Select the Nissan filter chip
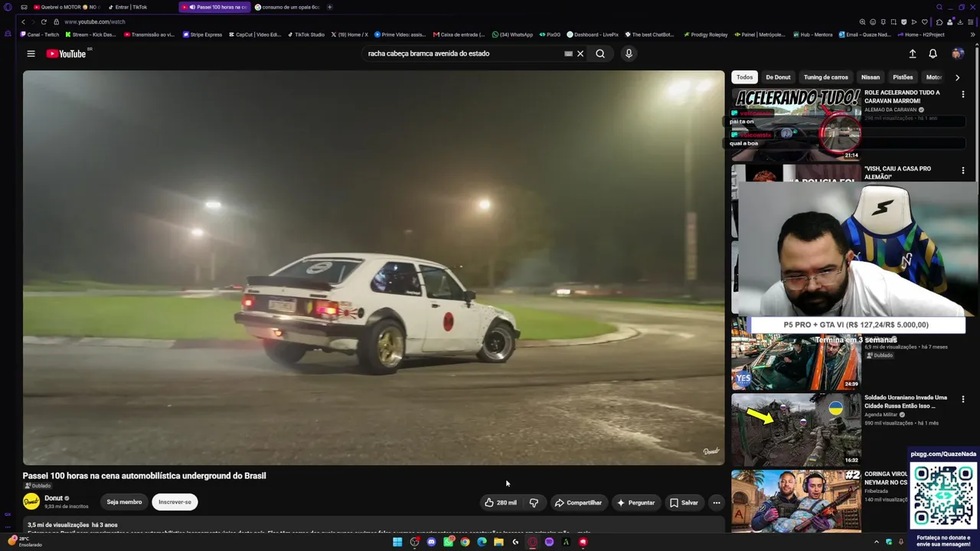This screenshot has width=980, height=551. point(871,77)
